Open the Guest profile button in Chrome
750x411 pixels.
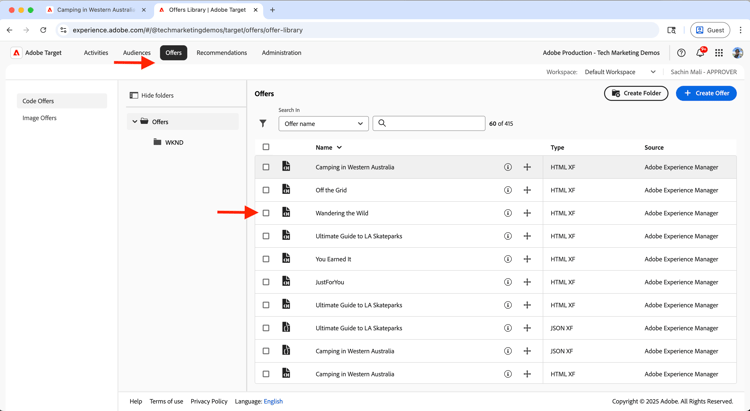pyautogui.click(x=710, y=30)
